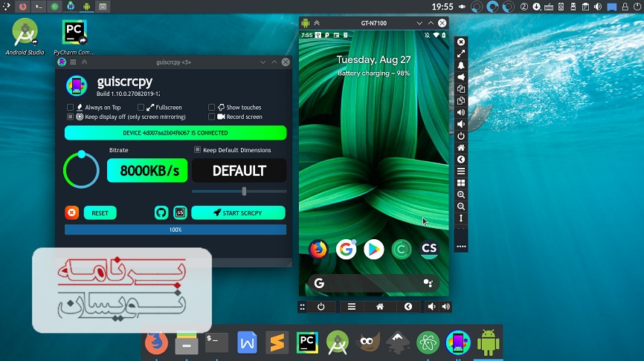Tap Google Assistant icon in phone search bar

[428, 283]
